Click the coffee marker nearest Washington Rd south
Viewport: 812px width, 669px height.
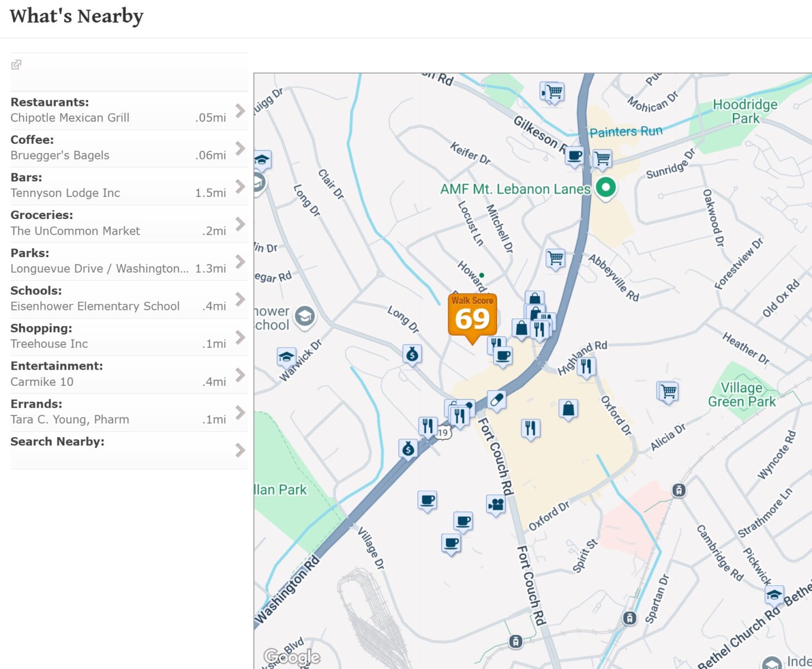(x=427, y=501)
